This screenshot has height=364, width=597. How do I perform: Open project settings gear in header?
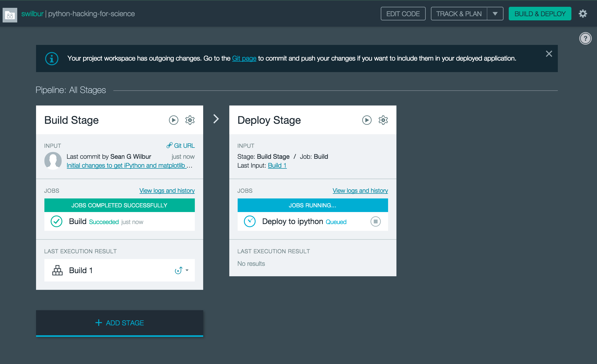click(x=583, y=14)
